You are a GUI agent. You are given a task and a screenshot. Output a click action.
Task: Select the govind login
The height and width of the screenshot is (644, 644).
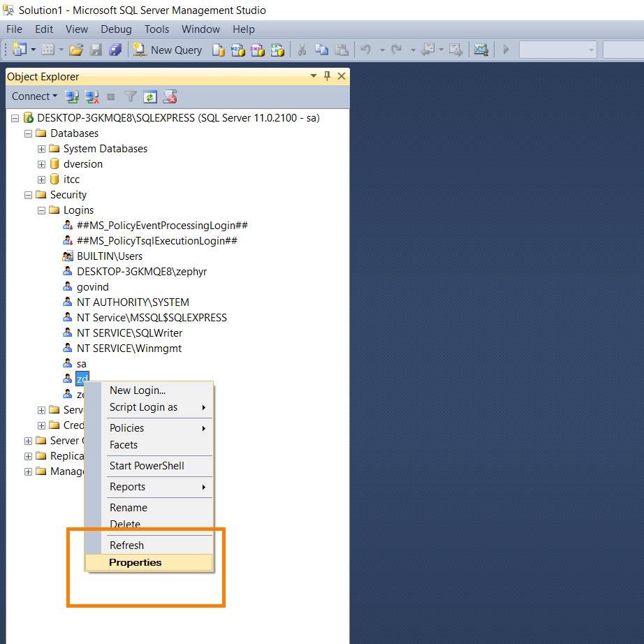click(93, 287)
